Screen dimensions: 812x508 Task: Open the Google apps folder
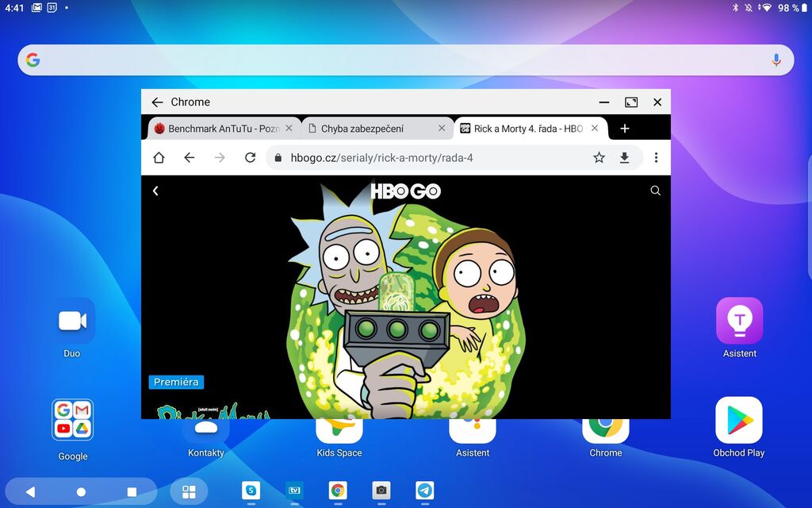72,419
